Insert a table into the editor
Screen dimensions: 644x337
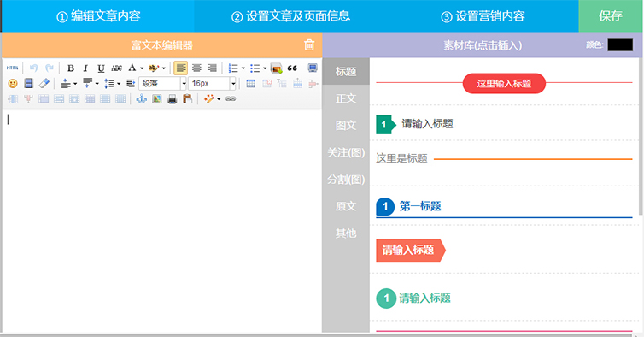[x=250, y=84]
